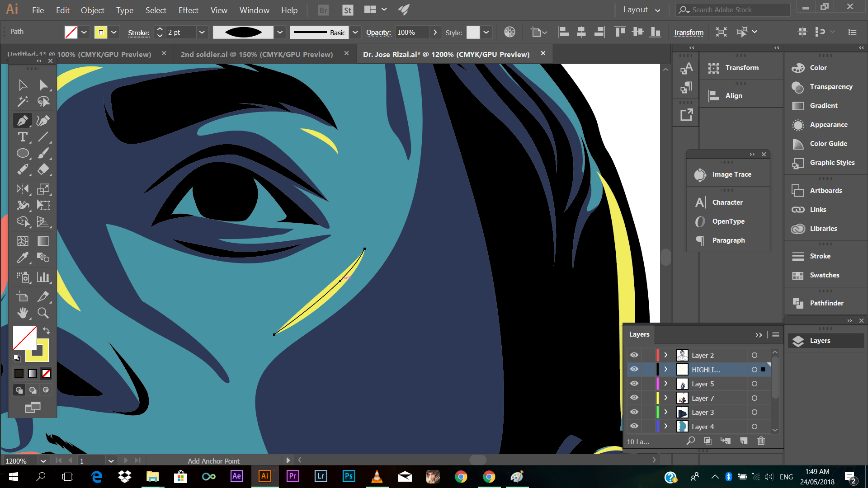Select the Scale tool
This screenshot has height=488, width=868.
(x=43, y=189)
